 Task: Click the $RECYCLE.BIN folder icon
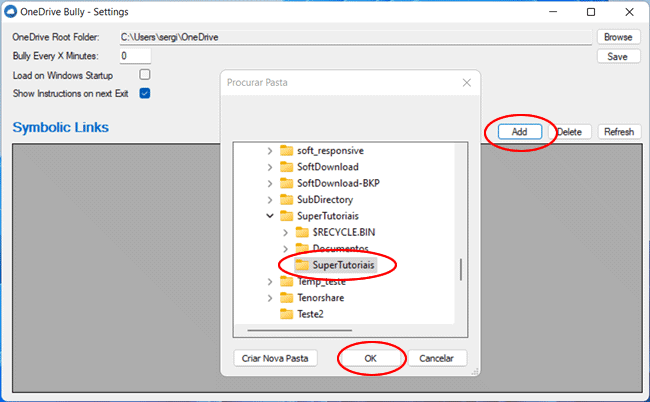coord(302,232)
